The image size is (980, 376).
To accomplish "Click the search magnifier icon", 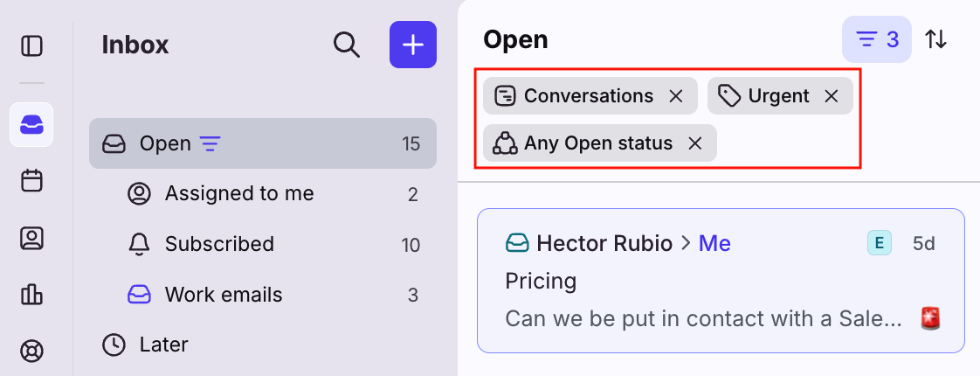I will click(x=347, y=45).
